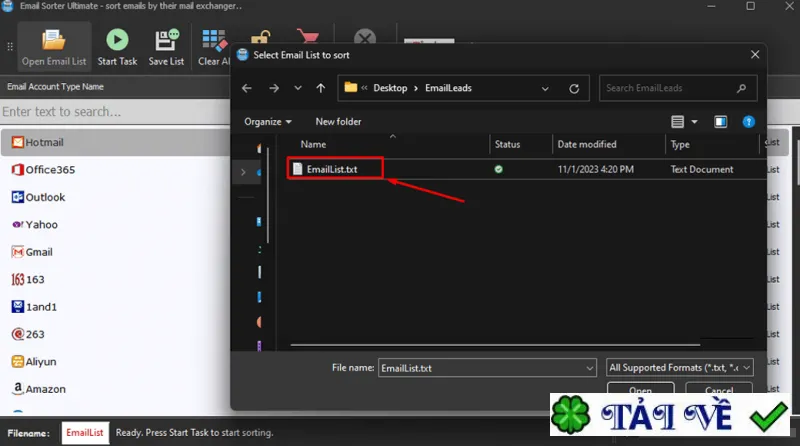The height and width of the screenshot is (446, 800).
Task: Select 263 in account type list
Action: 115,334
